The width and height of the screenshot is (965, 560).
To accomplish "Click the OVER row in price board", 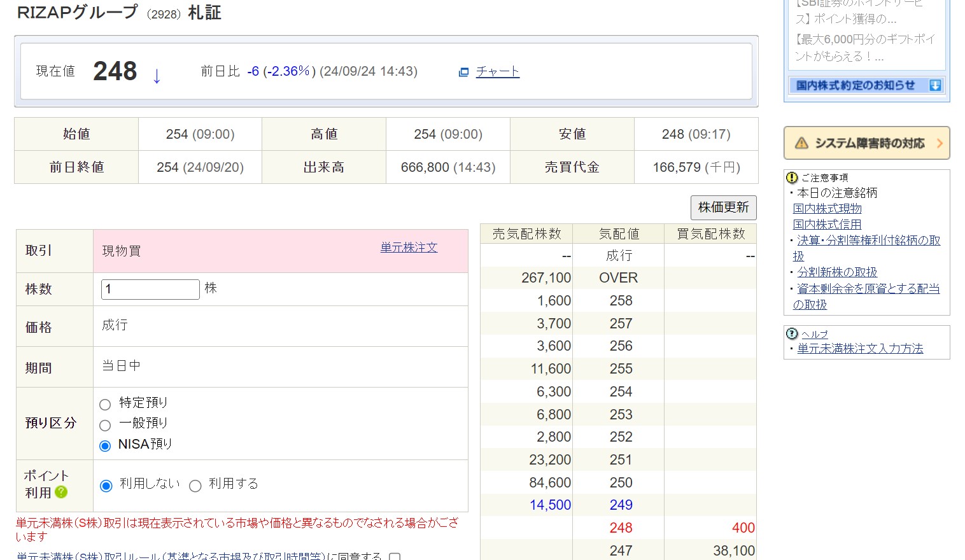I will point(618,278).
